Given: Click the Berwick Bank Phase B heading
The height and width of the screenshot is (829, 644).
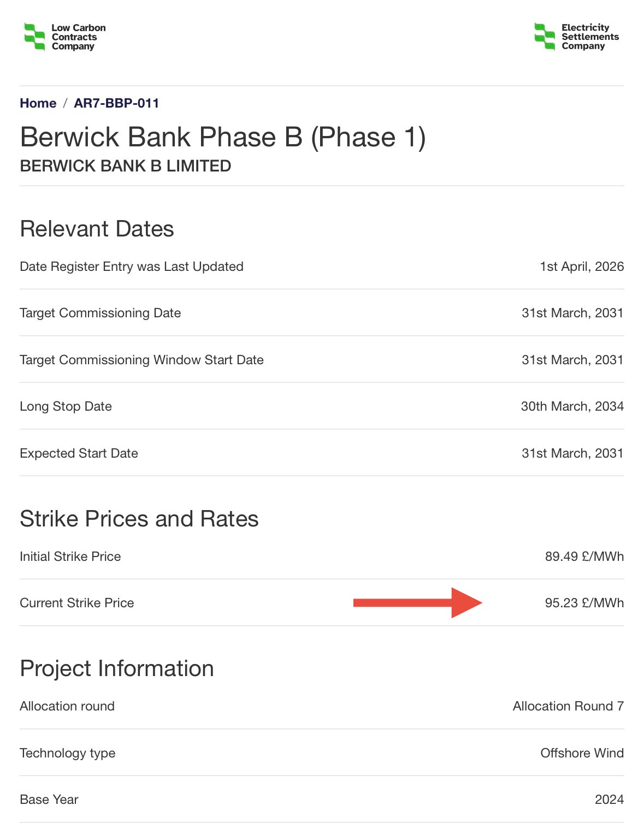Looking at the screenshot, I should (222, 137).
